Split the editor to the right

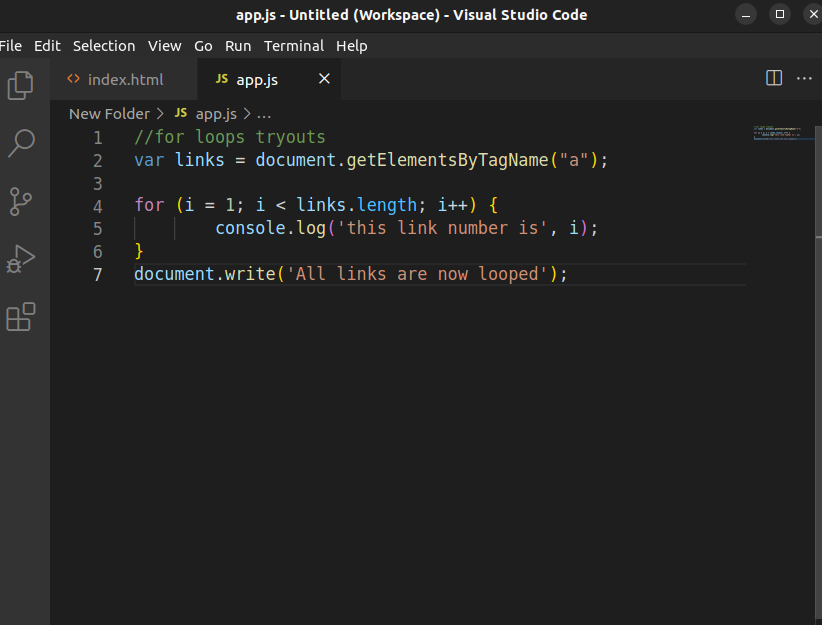click(x=774, y=78)
